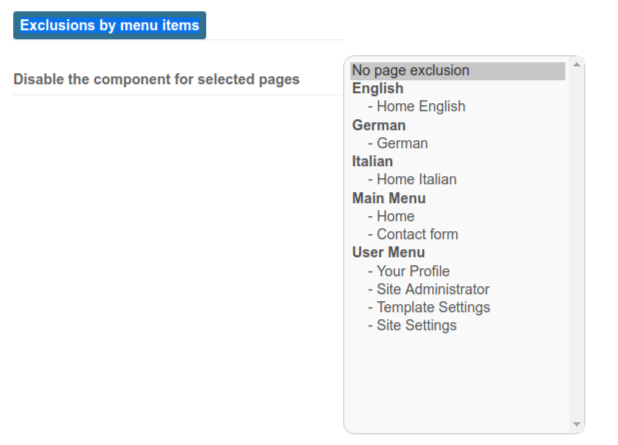
Task: Click the scrollbar up arrow
Action: click(576, 65)
